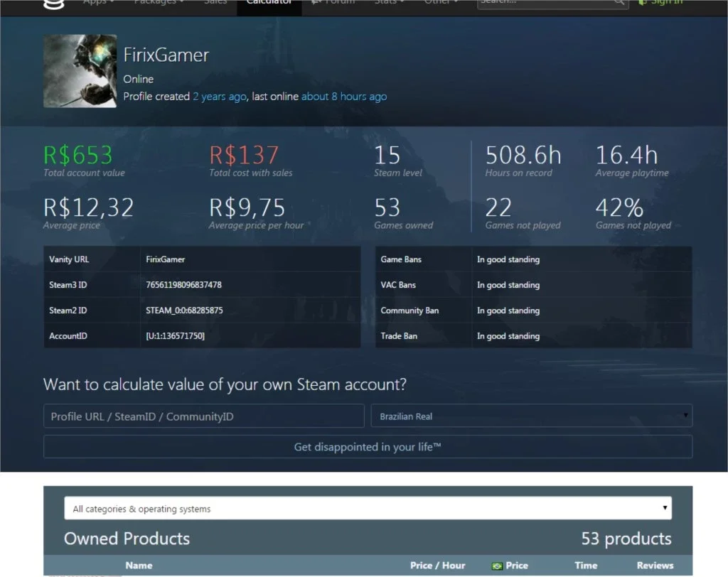Expand 'All categories & operating systems' dropdown
This screenshot has width=728, height=577.
click(x=368, y=508)
